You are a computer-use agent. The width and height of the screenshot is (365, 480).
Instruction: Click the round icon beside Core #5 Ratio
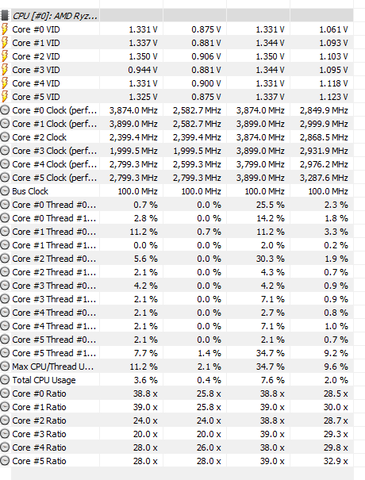click(5, 461)
